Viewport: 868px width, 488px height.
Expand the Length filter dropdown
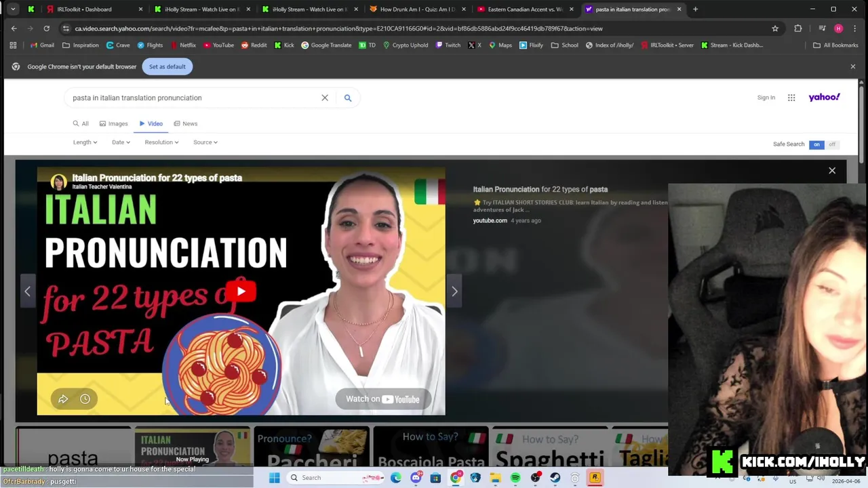point(85,142)
